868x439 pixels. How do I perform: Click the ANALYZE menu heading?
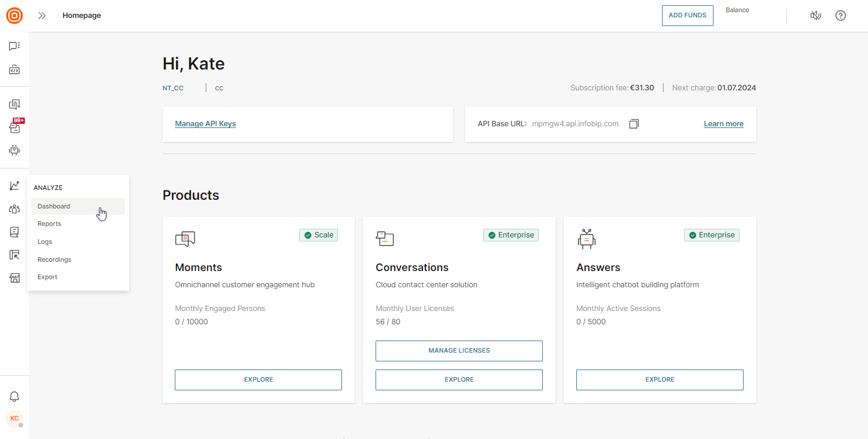tap(48, 188)
